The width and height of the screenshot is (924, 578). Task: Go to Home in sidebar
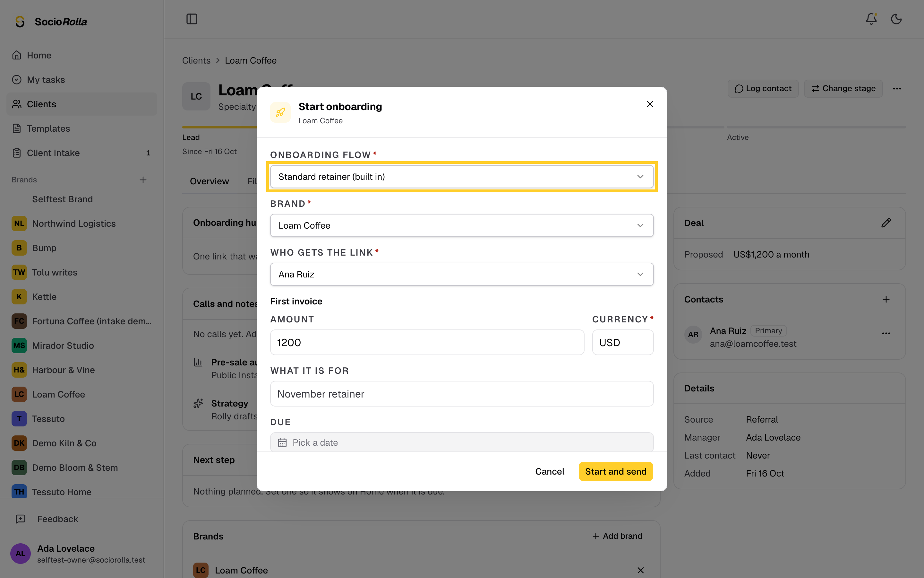pyautogui.click(x=82, y=56)
